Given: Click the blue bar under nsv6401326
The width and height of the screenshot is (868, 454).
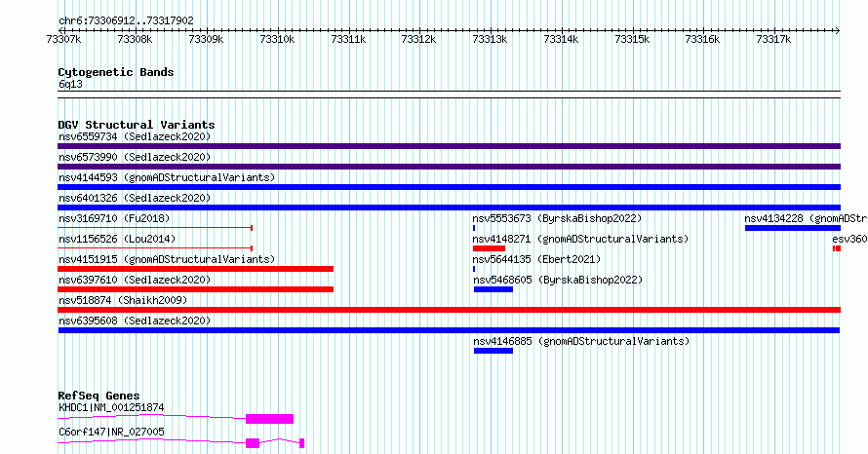Looking at the screenshot, I should 449,208.
